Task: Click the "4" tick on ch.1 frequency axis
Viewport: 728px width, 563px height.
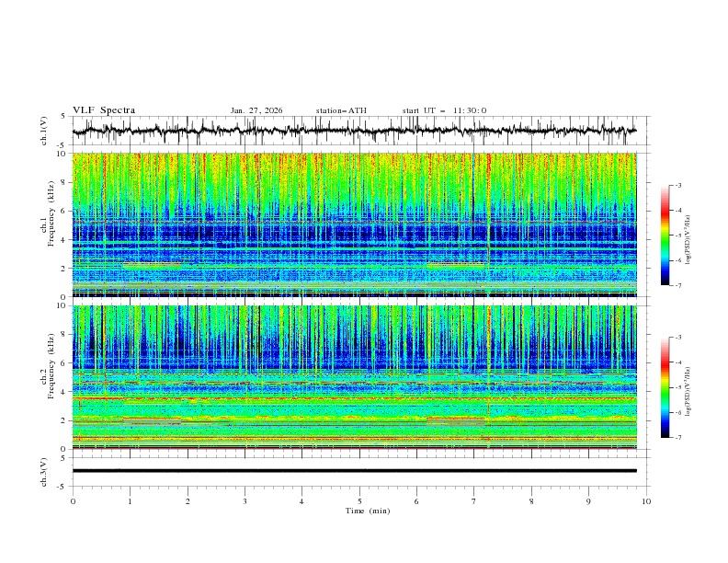Action: click(65, 240)
